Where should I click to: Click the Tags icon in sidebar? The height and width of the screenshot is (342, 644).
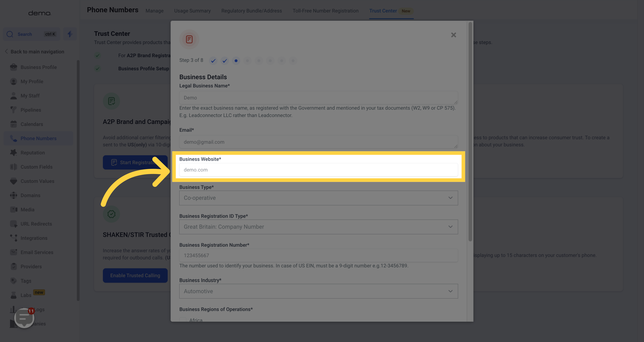point(14,281)
